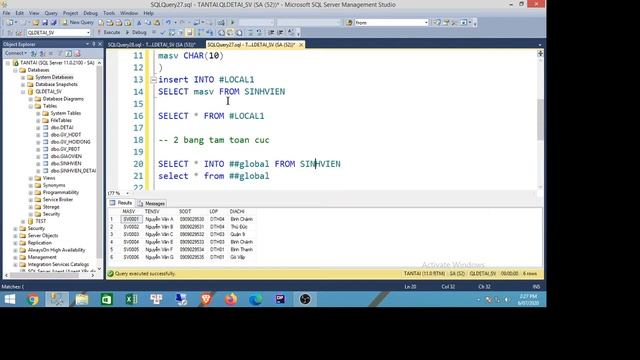
Task: Expand the System Databases folder
Action: coord(23,77)
